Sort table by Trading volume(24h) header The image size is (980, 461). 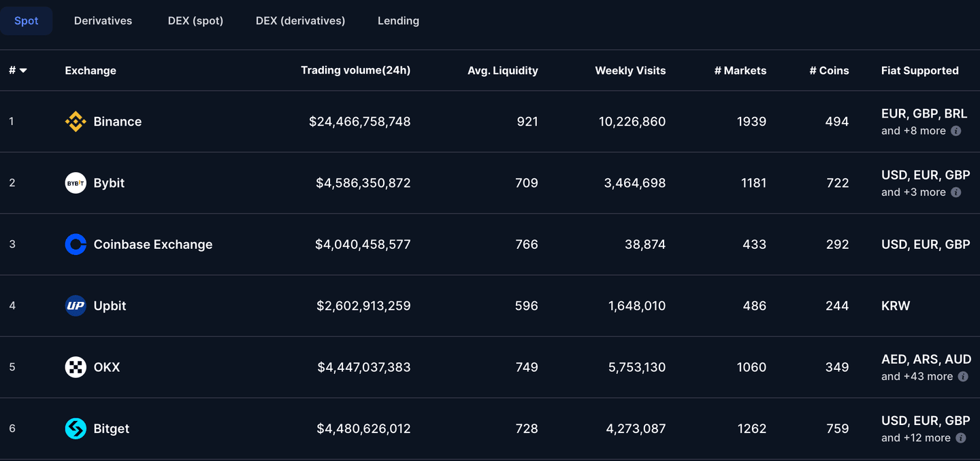point(355,70)
